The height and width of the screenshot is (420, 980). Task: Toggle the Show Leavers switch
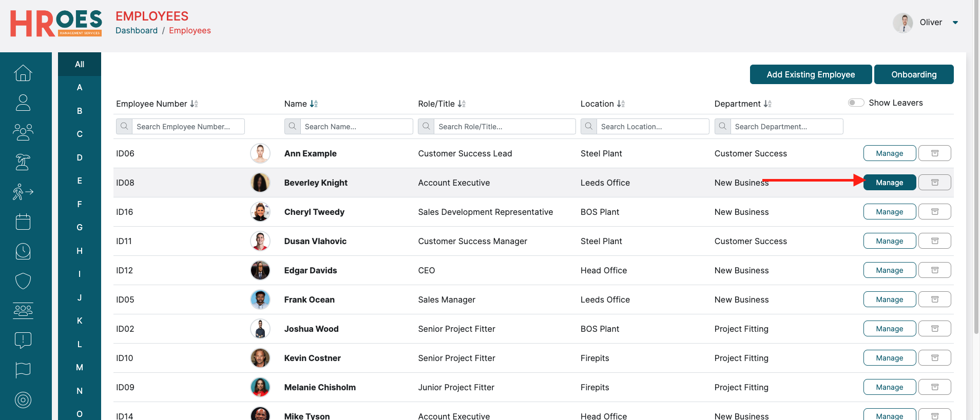[x=856, y=103]
